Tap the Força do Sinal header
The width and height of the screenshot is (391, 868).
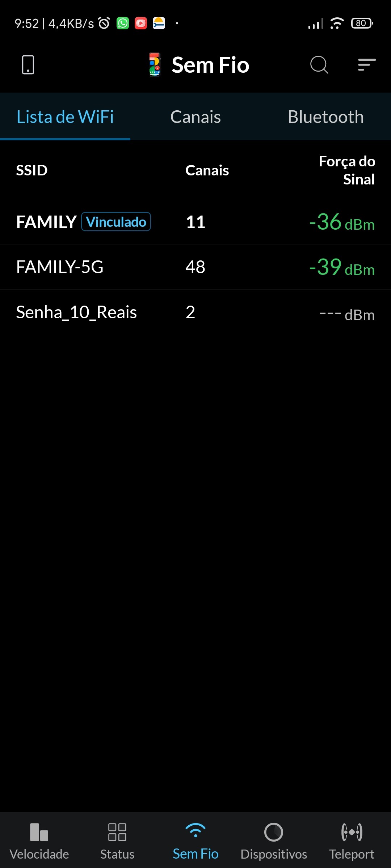tap(347, 170)
